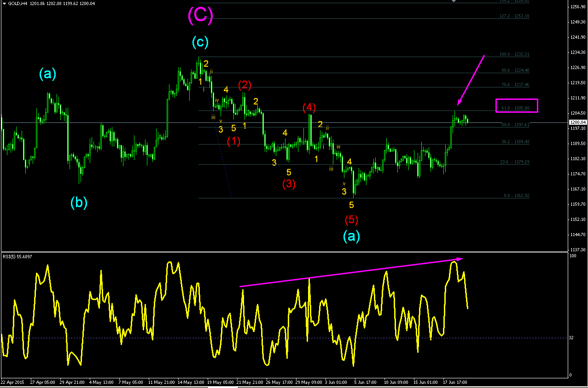Click Fibonacci level 88.6 - 1224.40
Screen dimensions: 588x388
pyautogui.click(x=515, y=70)
